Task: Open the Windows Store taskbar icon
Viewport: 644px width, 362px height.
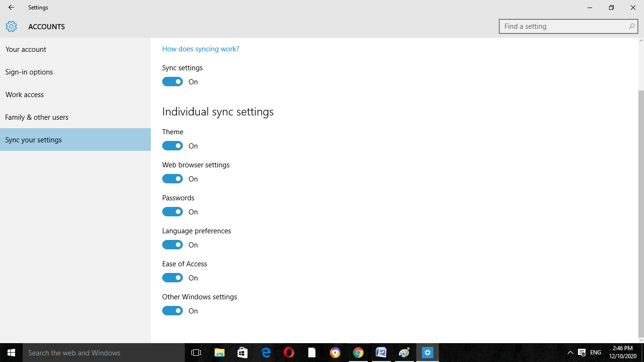Action: click(x=243, y=353)
